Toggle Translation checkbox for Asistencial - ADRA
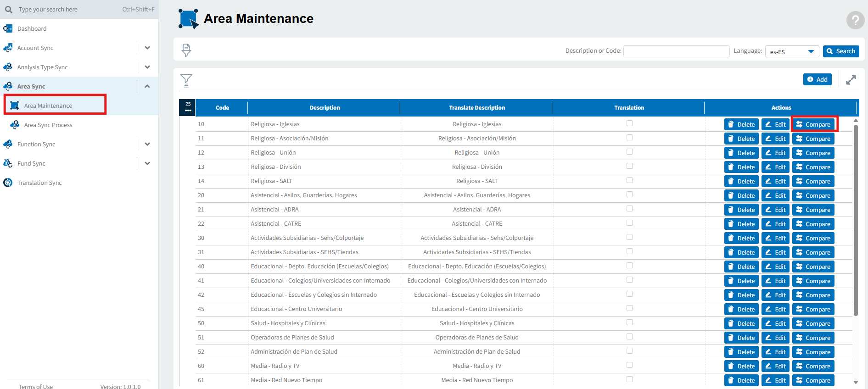 pos(629,209)
